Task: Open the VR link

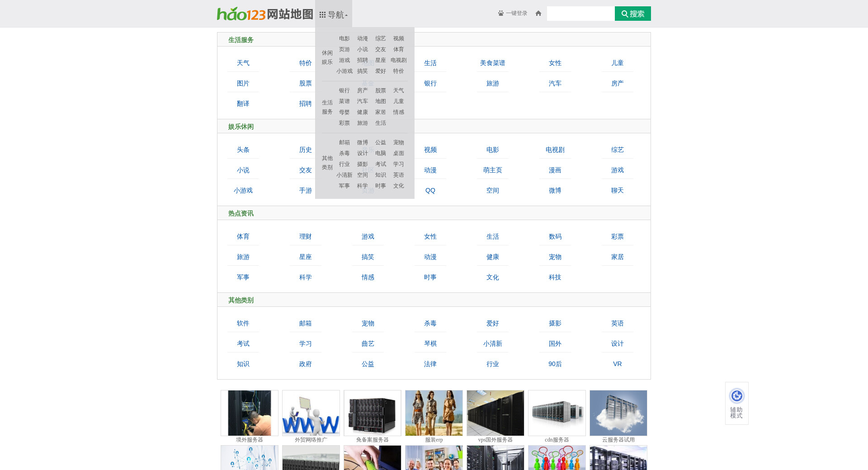Action: click(618, 364)
